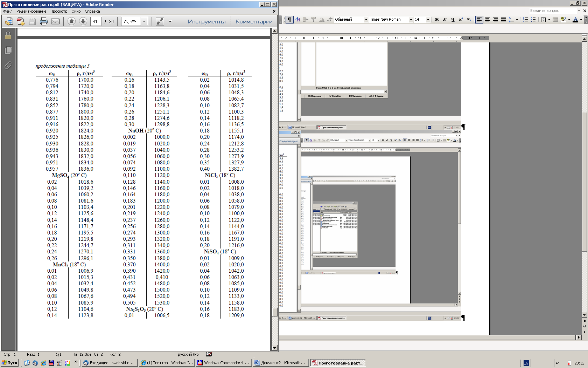Apply underline formatting in Word

click(453, 20)
